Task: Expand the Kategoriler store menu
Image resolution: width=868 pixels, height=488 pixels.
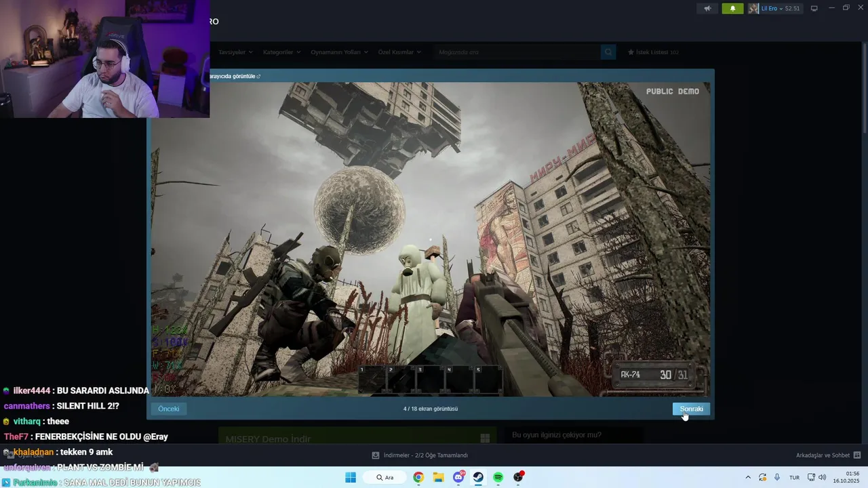Action: click(x=281, y=52)
